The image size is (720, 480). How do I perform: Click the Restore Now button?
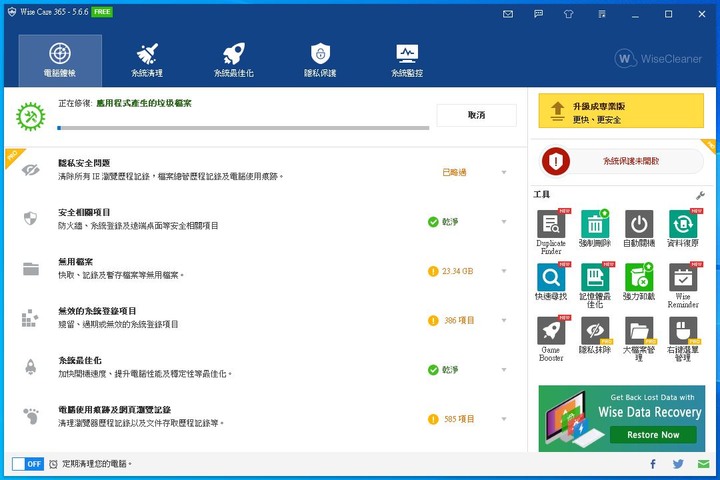pos(653,435)
